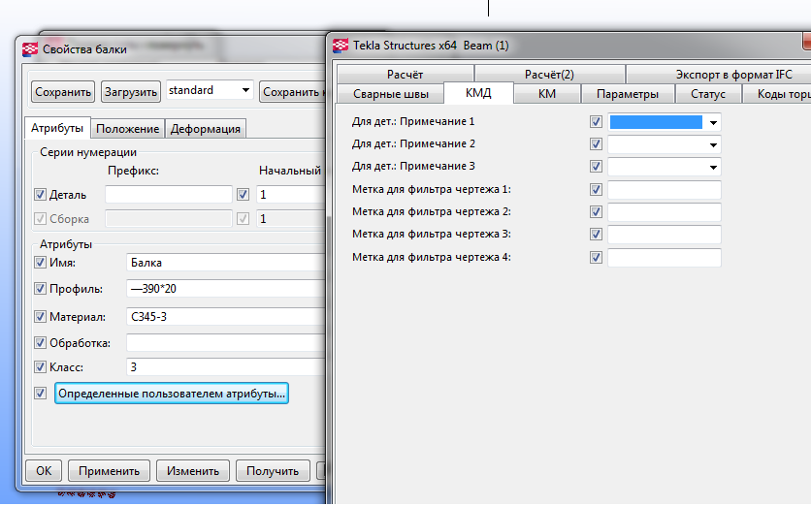812x506 pixels.
Task: Toggle checkbox for Метка для фильтра чертежа 1
Action: (596, 189)
